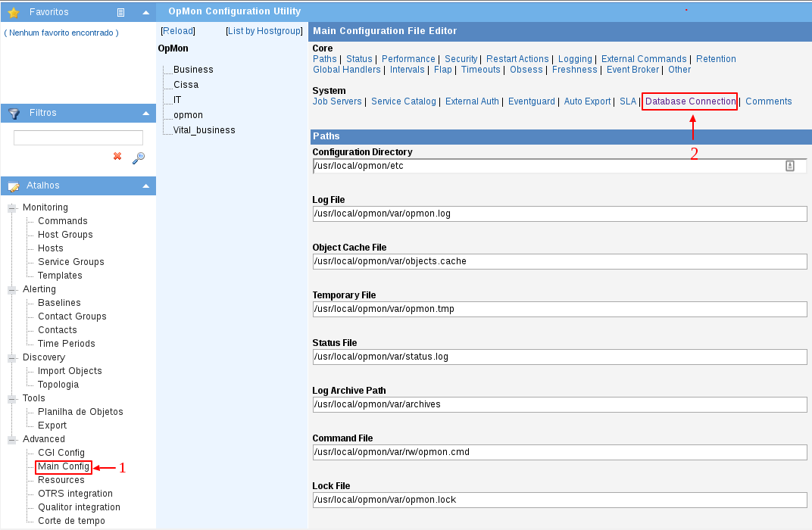Viewport: 812px width, 530px height.
Task: Click the Reload link
Action: (x=178, y=31)
